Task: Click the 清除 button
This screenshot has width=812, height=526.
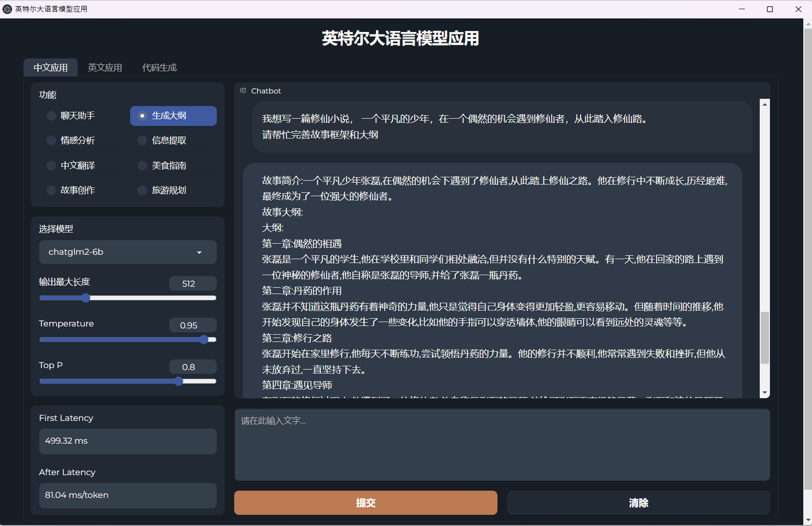Action: pos(638,503)
